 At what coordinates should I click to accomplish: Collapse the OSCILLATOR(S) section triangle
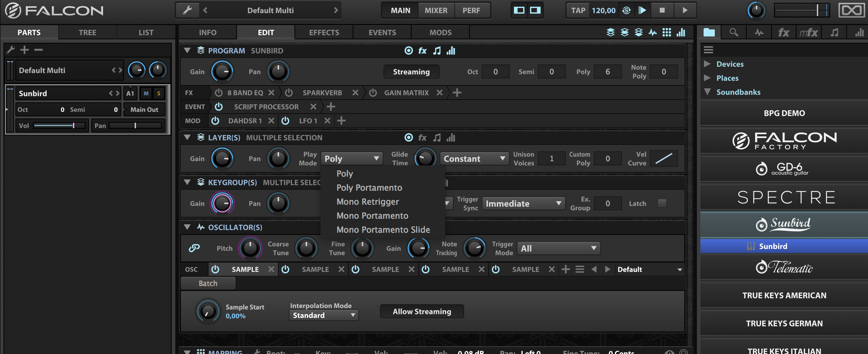(x=187, y=227)
